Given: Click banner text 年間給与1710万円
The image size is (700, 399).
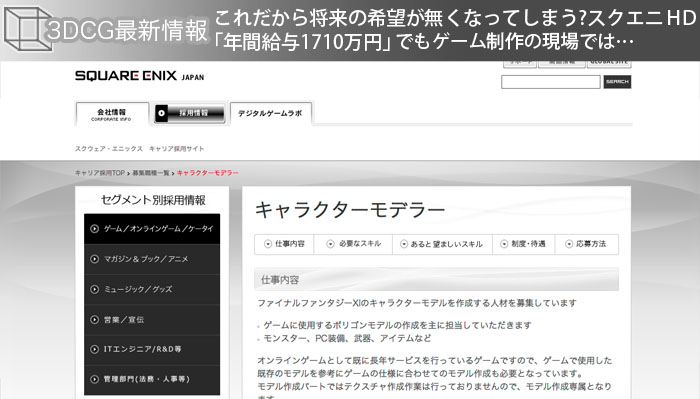Looking at the screenshot, I should click(x=303, y=42).
